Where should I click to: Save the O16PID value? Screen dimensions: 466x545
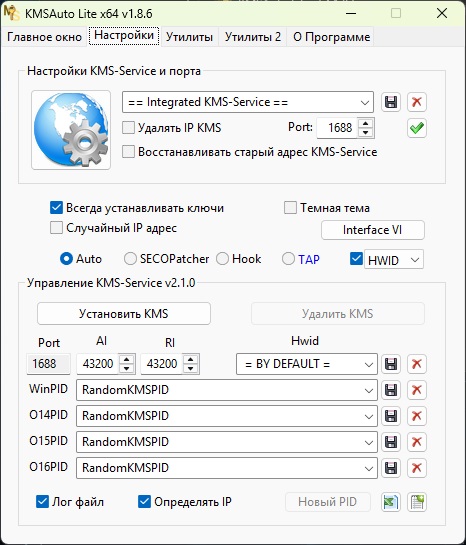coord(391,468)
